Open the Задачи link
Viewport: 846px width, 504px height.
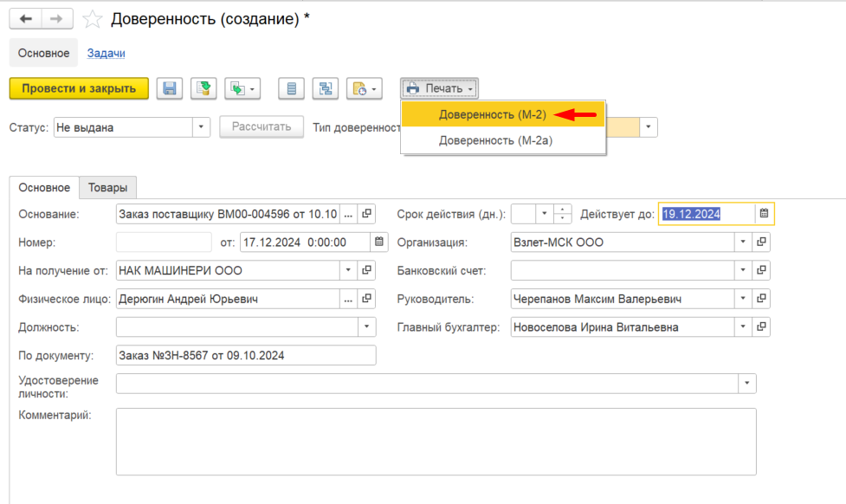(x=107, y=53)
